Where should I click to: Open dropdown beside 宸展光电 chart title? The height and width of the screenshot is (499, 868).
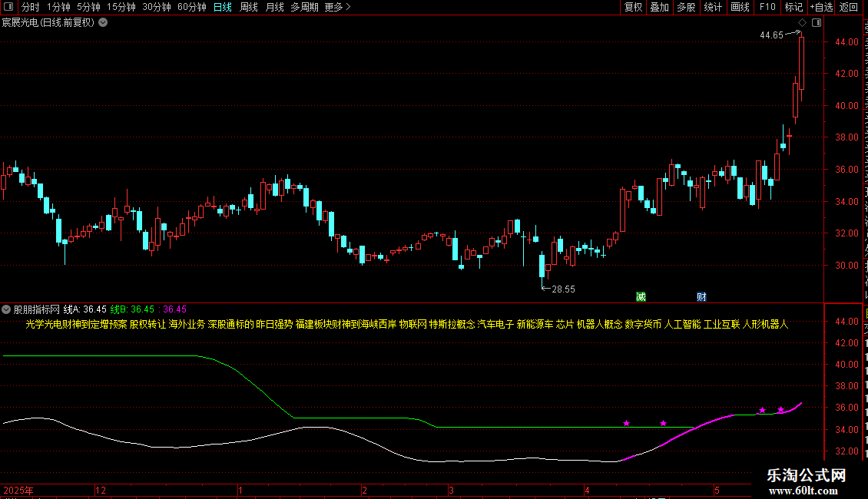point(103,23)
